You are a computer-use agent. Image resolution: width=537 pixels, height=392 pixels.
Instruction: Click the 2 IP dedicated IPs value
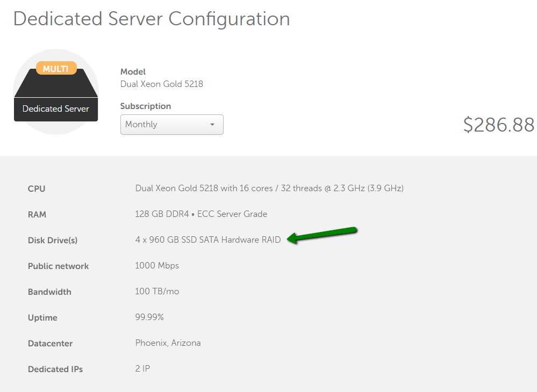coord(142,369)
